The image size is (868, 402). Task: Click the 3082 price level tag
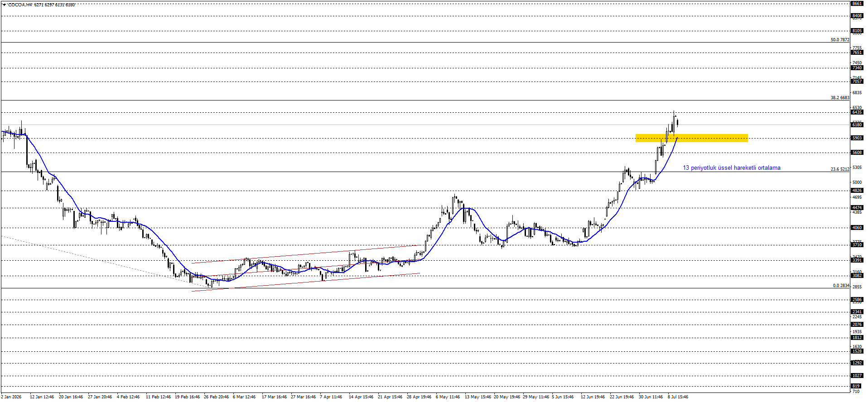tap(857, 276)
